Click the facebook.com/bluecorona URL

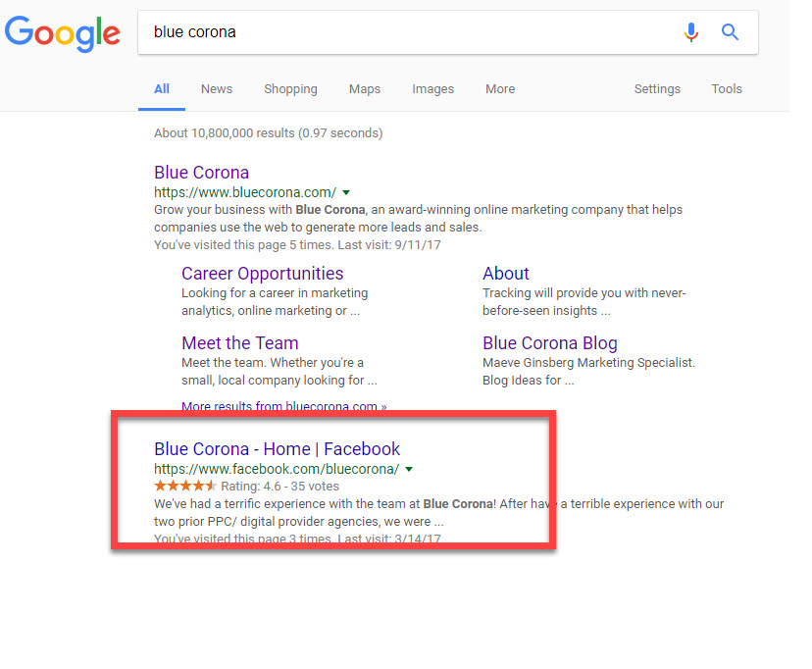(x=277, y=469)
